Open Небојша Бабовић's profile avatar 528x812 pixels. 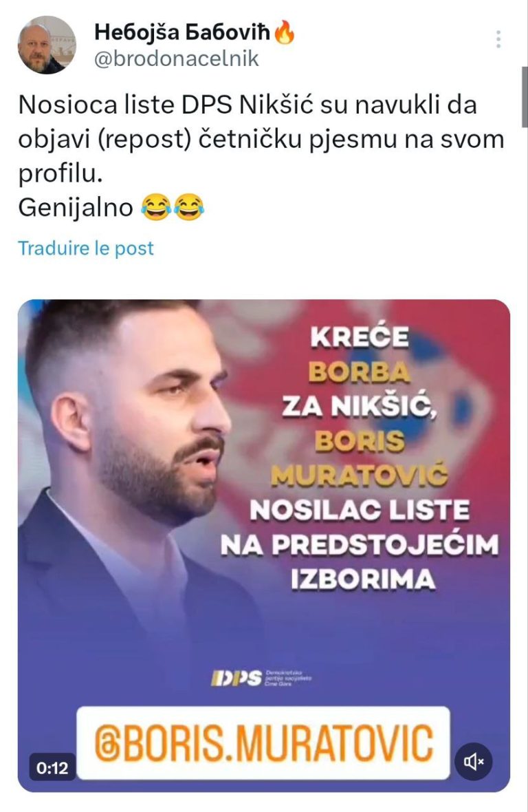[x=47, y=45]
